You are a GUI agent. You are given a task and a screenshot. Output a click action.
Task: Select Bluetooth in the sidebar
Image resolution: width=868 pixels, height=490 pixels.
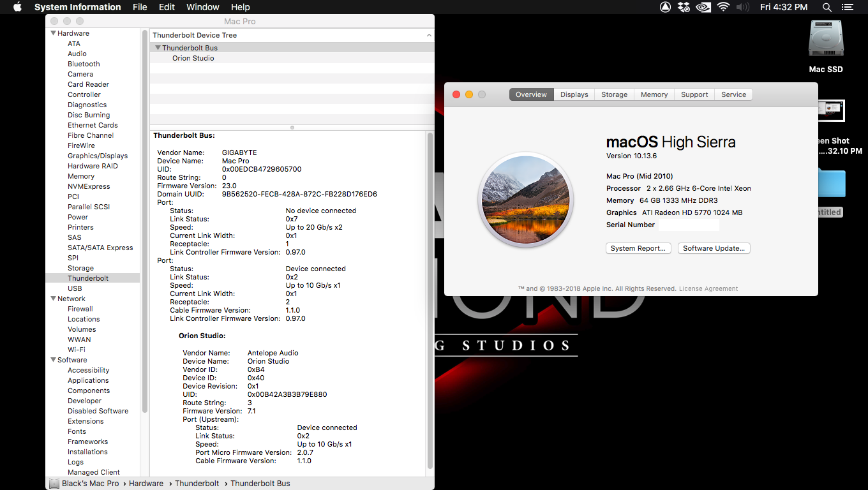tap(84, 64)
